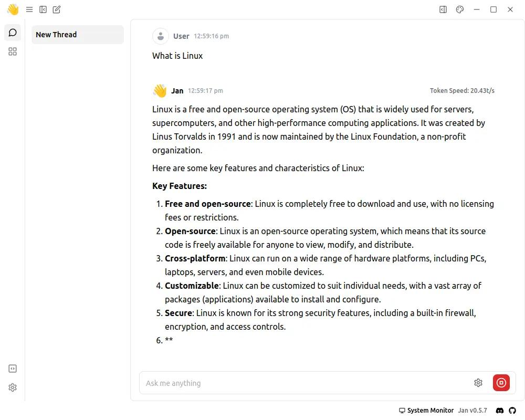This screenshot has height=420, width=525.
Task: Open Settings from the left sidebar
Action: [x=13, y=387]
